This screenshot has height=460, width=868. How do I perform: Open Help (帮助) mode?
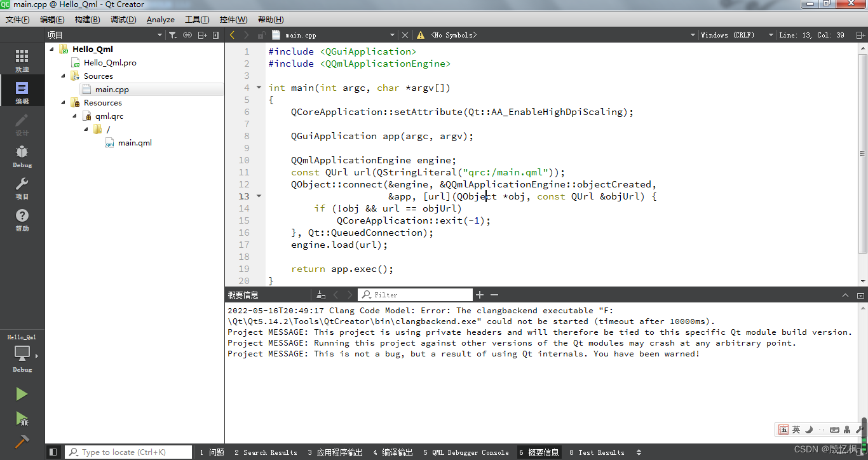[22, 219]
